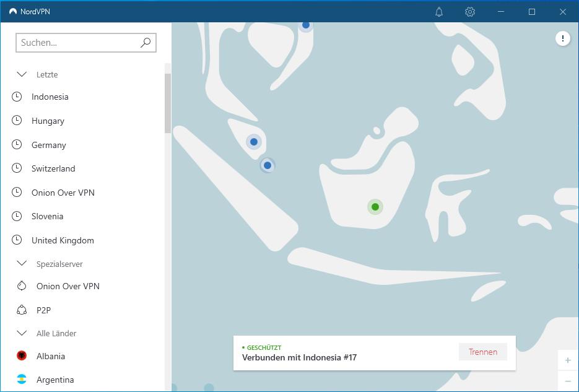The width and height of the screenshot is (579, 392).
Task: Collapse the Letzte section
Action: tap(22, 74)
